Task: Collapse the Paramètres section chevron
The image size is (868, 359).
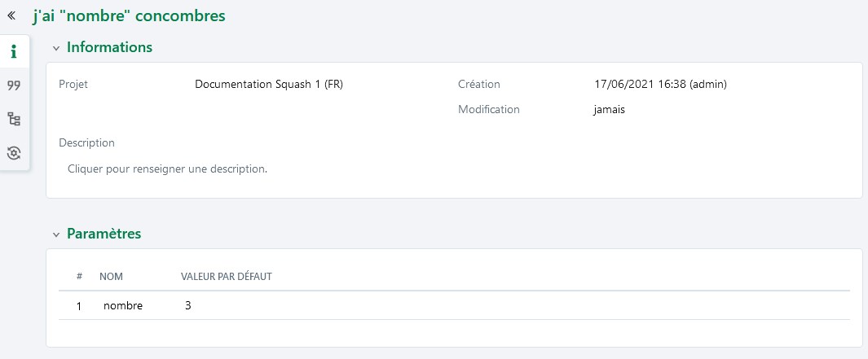Action: pos(56,234)
